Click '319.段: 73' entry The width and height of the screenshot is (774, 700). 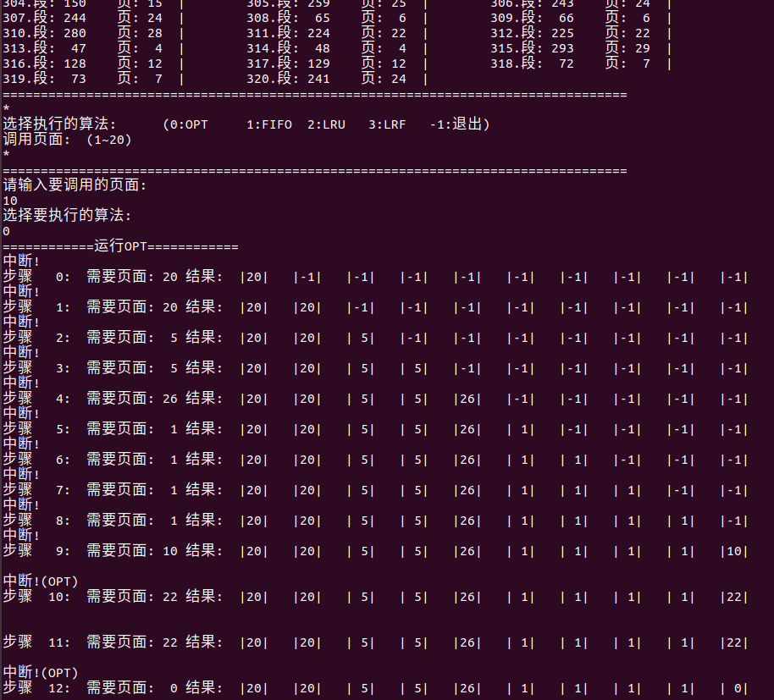click(44, 79)
